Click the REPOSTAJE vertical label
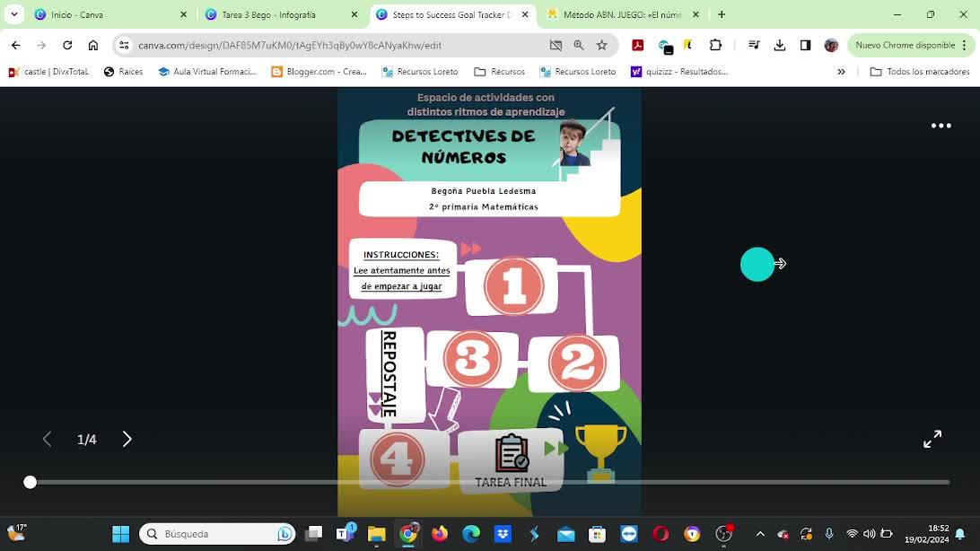 click(389, 373)
